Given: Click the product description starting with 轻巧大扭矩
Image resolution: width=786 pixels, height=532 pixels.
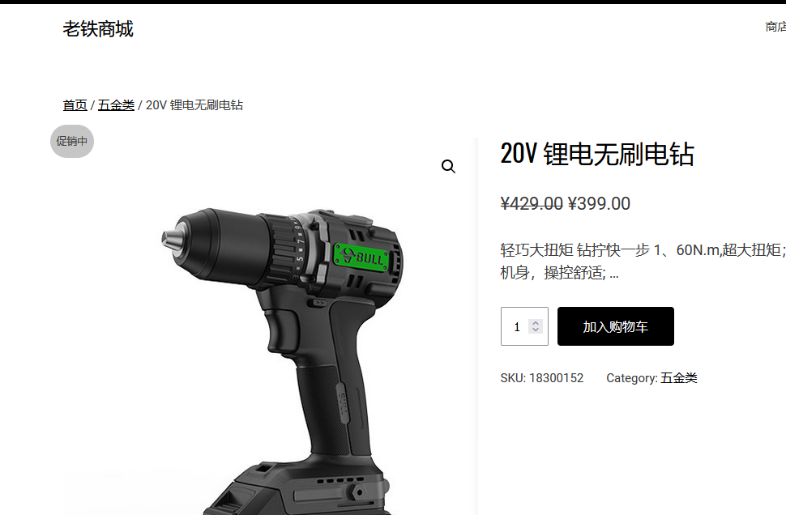Looking at the screenshot, I should coord(643,261).
